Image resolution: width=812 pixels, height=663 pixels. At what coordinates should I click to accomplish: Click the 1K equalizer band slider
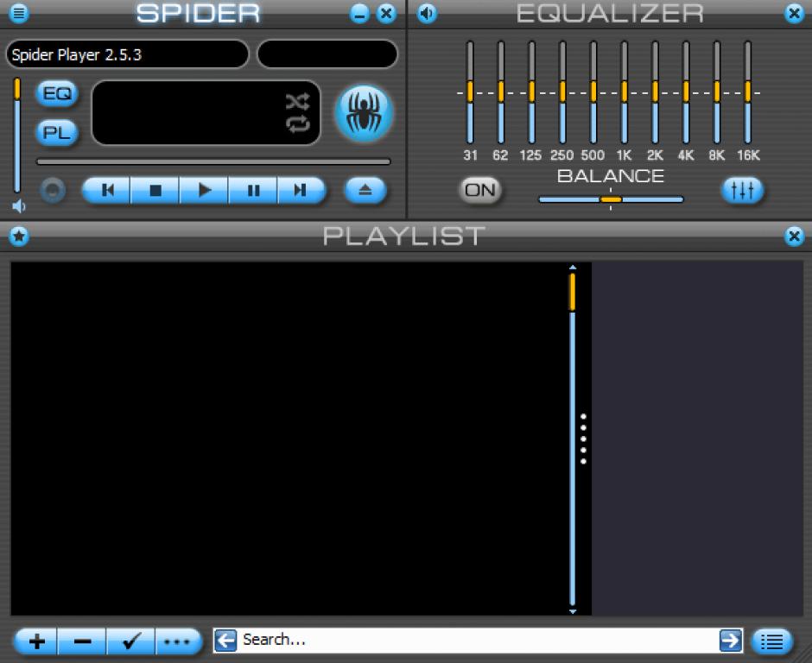(x=624, y=92)
